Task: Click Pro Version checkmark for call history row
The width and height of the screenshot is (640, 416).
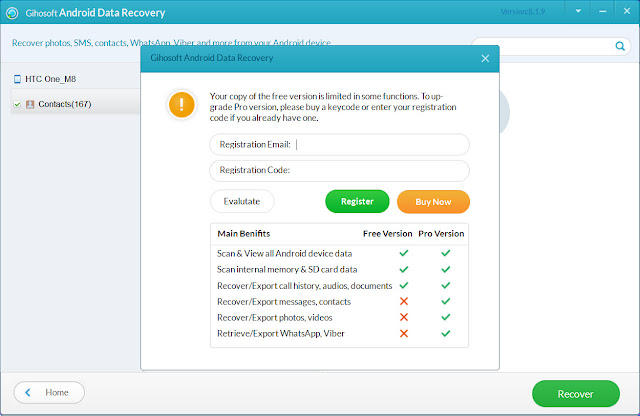Action: (x=446, y=285)
